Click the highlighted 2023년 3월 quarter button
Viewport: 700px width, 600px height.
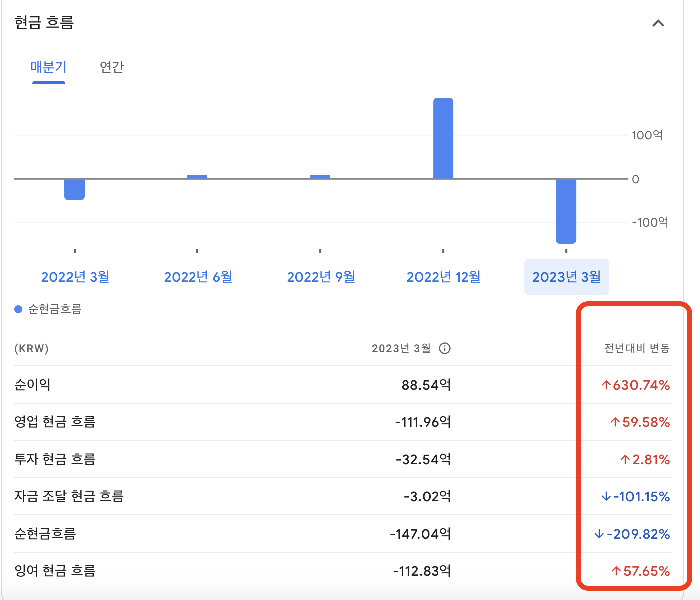(x=567, y=276)
